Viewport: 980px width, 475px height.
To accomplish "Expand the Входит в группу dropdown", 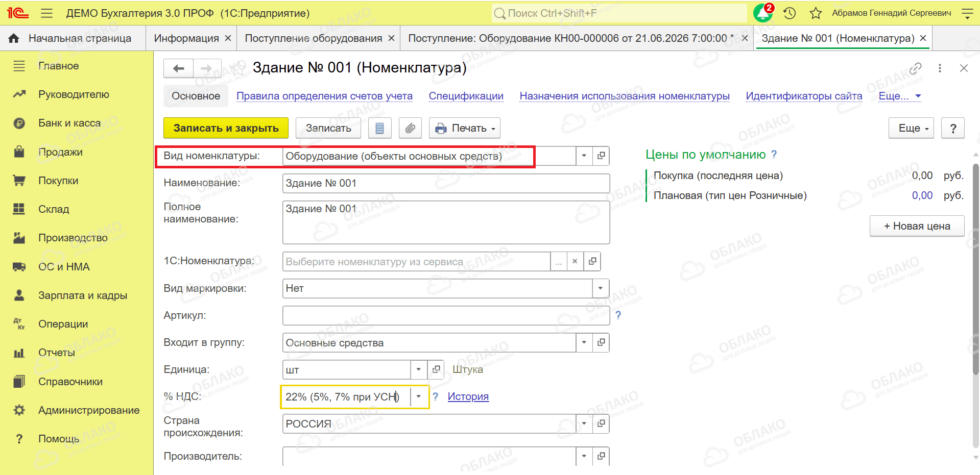I will (584, 342).
